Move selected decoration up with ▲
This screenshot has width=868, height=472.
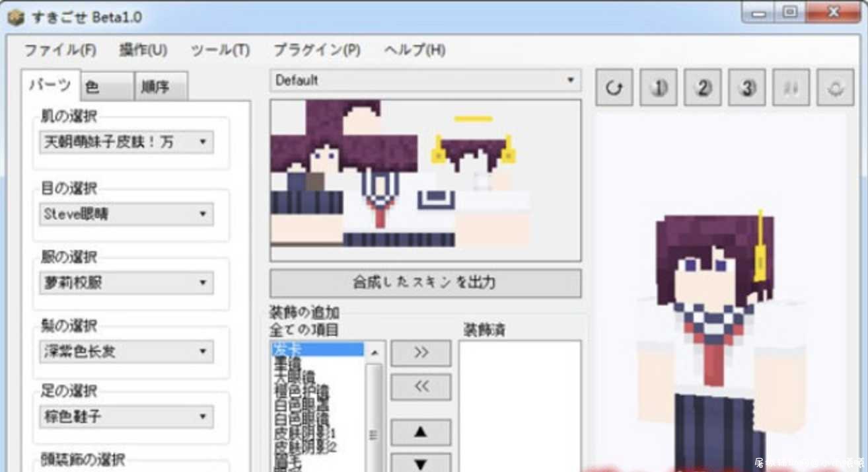(421, 432)
